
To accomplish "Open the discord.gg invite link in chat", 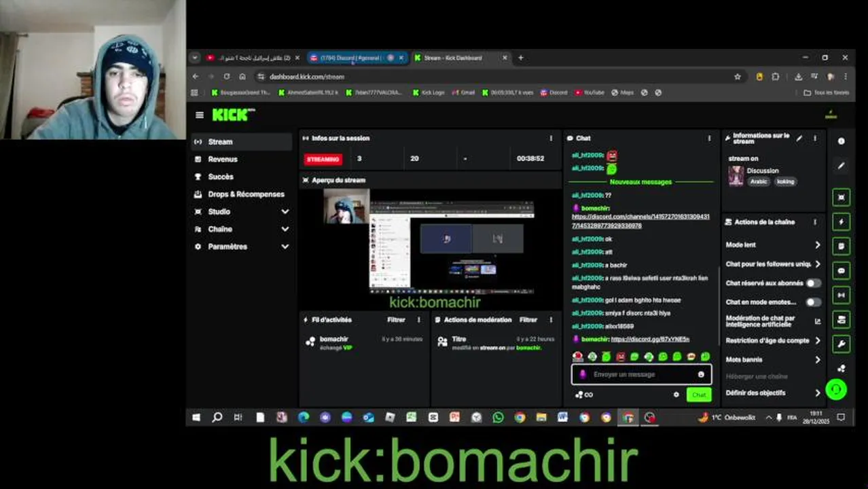I will click(650, 339).
